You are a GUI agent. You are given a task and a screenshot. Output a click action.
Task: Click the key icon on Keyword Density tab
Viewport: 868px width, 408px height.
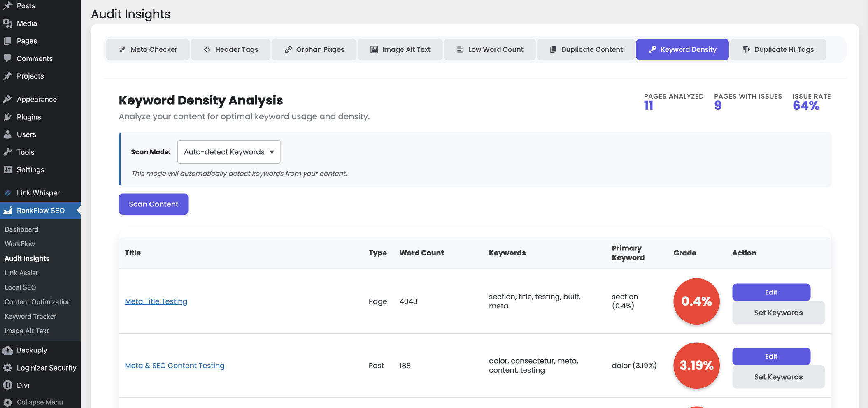[652, 50]
